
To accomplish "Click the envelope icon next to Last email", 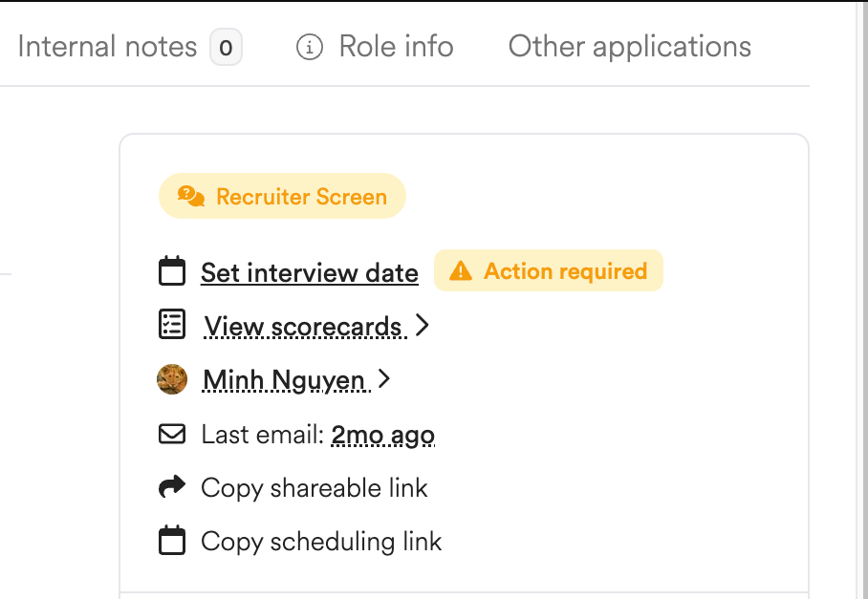I will pyautogui.click(x=172, y=434).
